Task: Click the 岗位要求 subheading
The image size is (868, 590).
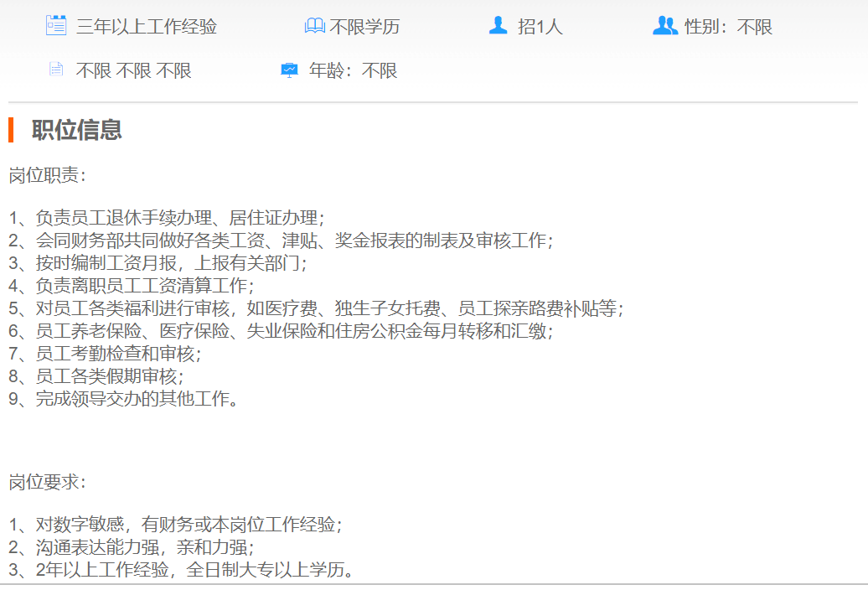Action: [48, 483]
